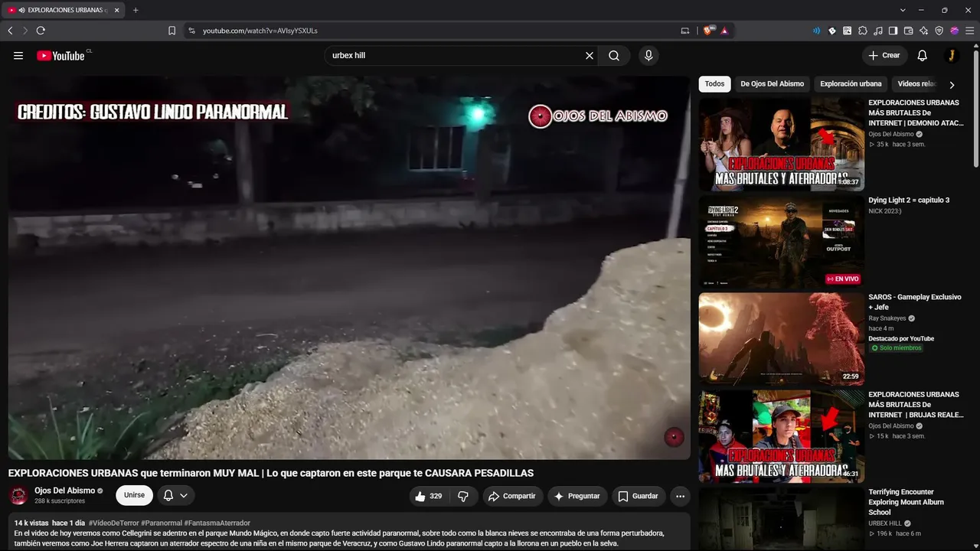Open the Brave Shields lion icon
Image resolution: width=980 pixels, height=551 pixels.
point(708,31)
